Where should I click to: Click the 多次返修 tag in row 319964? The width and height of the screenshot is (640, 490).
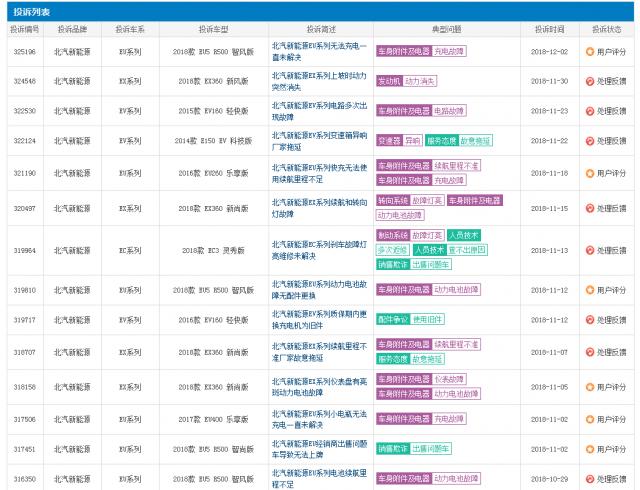[392, 249]
